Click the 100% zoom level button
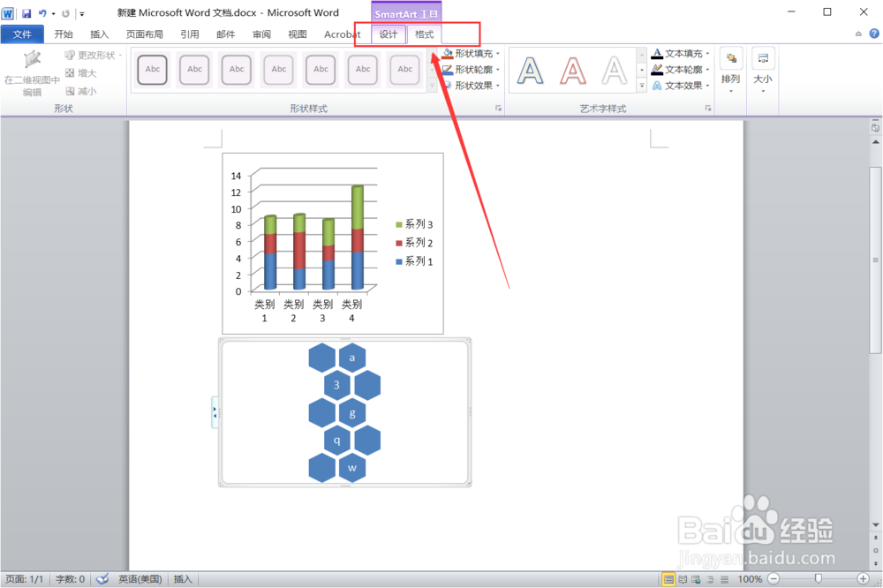This screenshot has width=883, height=588. tap(750, 579)
